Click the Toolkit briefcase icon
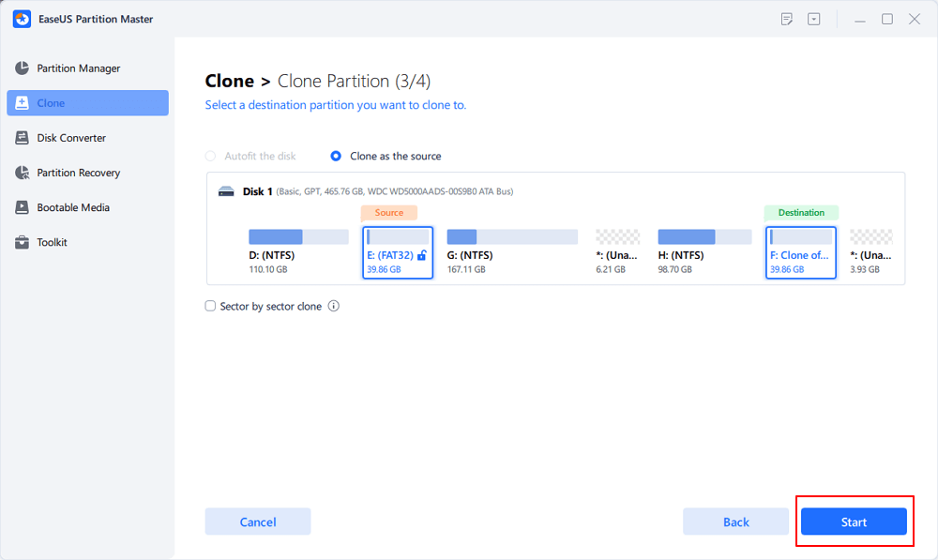The width and height of the screenshot is (938, 560). [23, 242]
